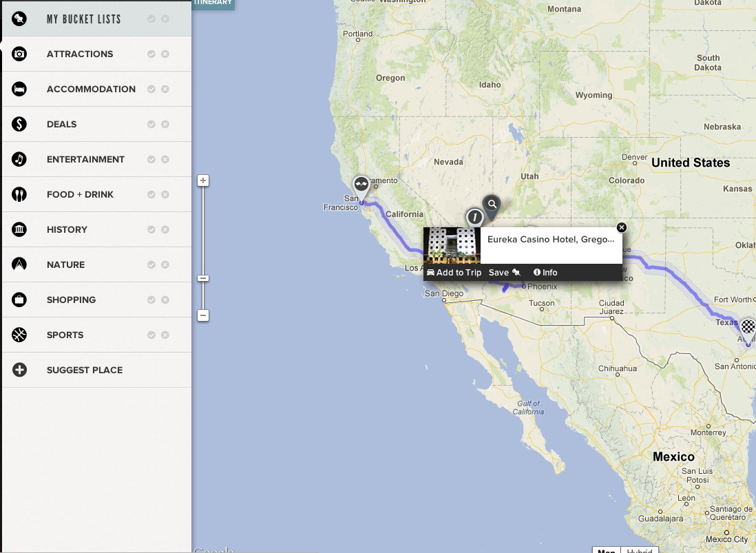Switch to Hybrid map view
756x553 pixels.
(x=640, y=550)
